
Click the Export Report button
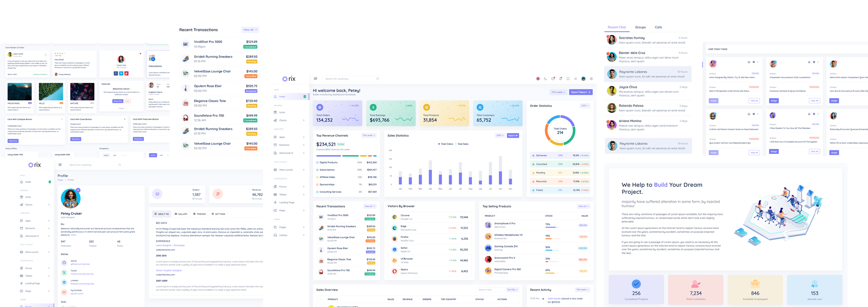click(580, 92)
